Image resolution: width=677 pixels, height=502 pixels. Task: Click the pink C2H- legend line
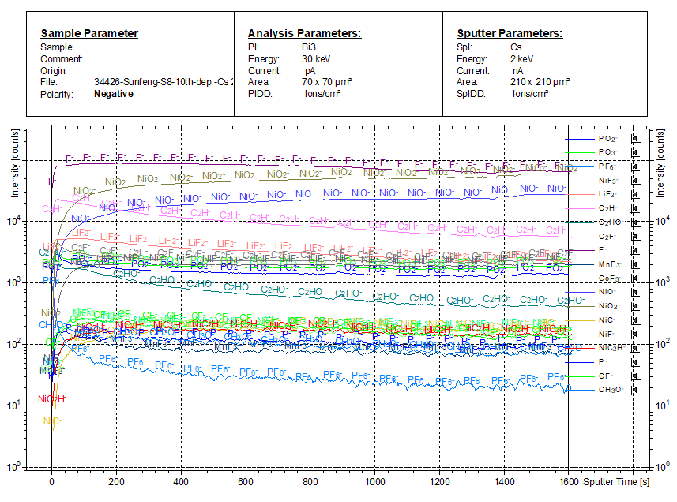582,207
